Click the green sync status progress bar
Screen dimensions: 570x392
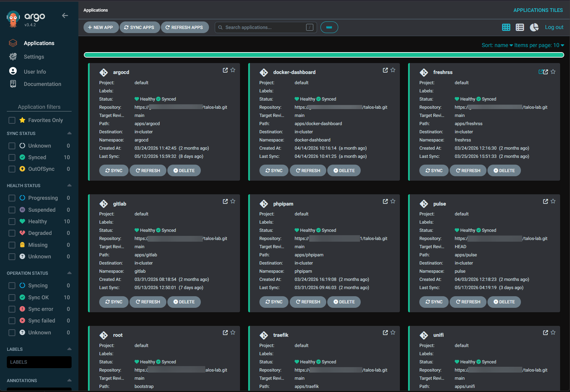(324, 55)
